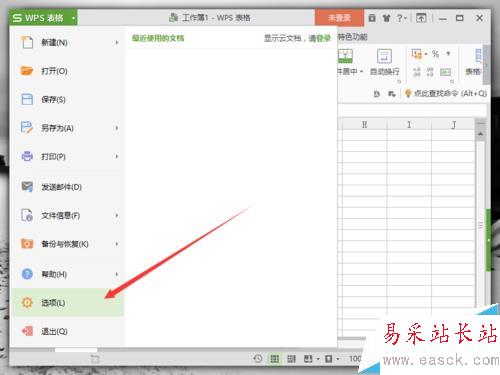Click the 选项(L) gear icon
The width and height of the screenshot is (500, 375).
point(27,303)
